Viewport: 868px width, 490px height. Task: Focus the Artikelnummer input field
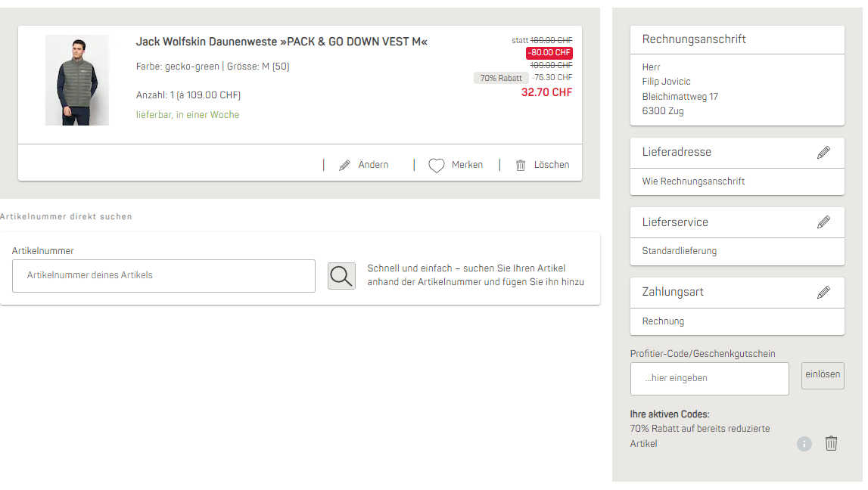pyautogui.click(x=163, y=276)
